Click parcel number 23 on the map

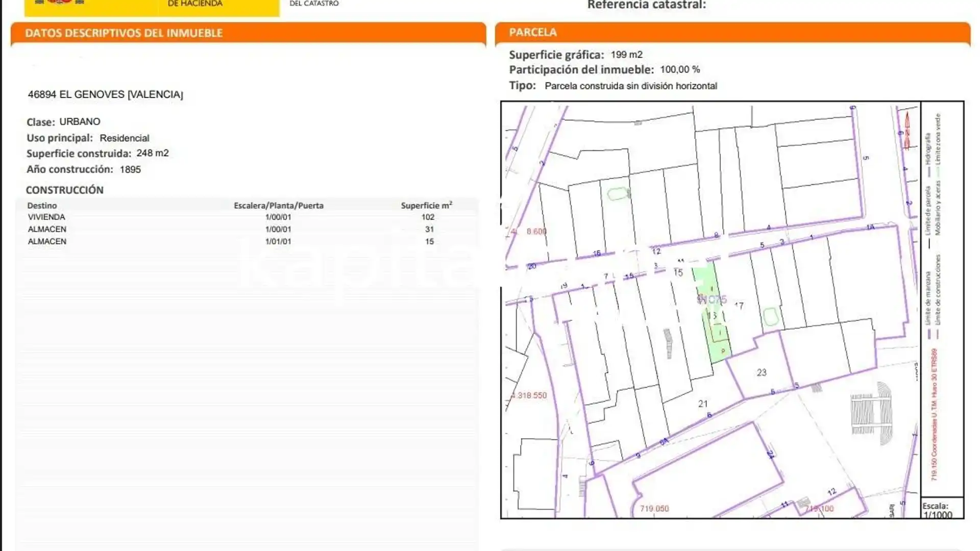pyautogui.click(x=762, y=372)
